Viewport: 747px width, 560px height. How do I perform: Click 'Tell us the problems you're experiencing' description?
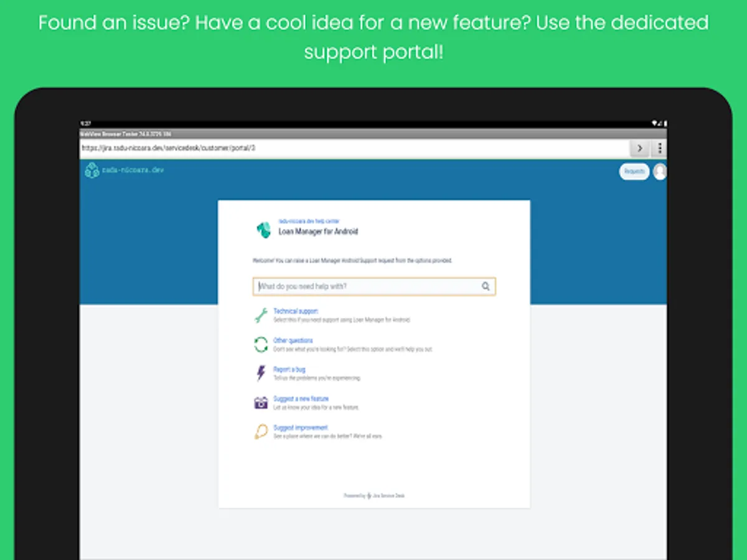(317, 378)
